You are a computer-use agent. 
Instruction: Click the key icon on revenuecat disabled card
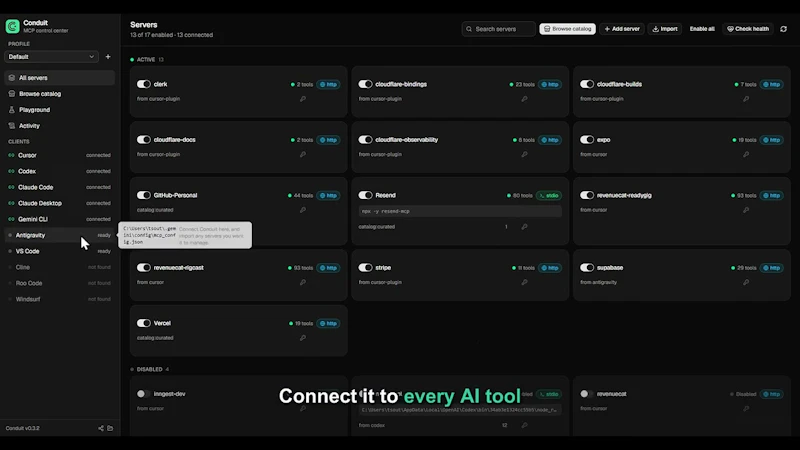(x=746, y=409)
